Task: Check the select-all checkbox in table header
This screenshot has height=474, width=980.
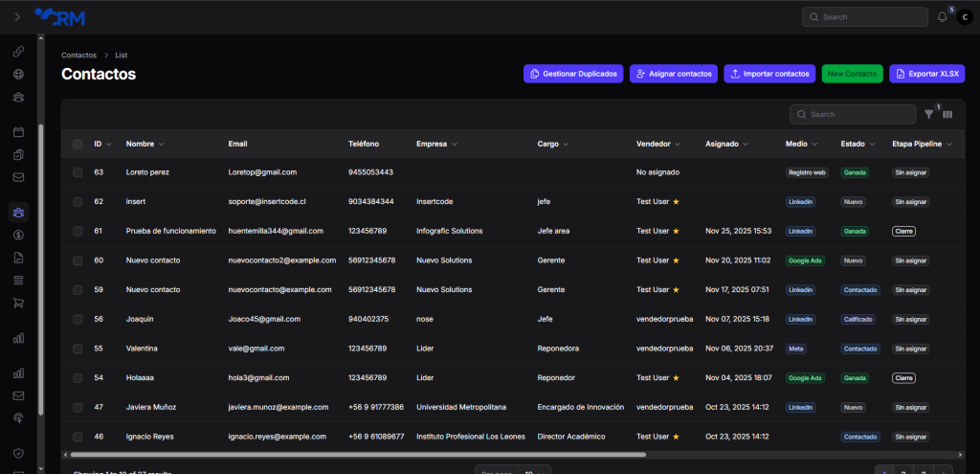Action: 78,145
